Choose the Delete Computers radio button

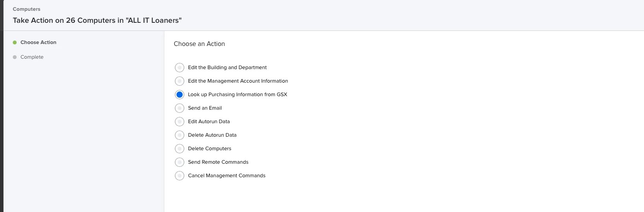(180, 149)
